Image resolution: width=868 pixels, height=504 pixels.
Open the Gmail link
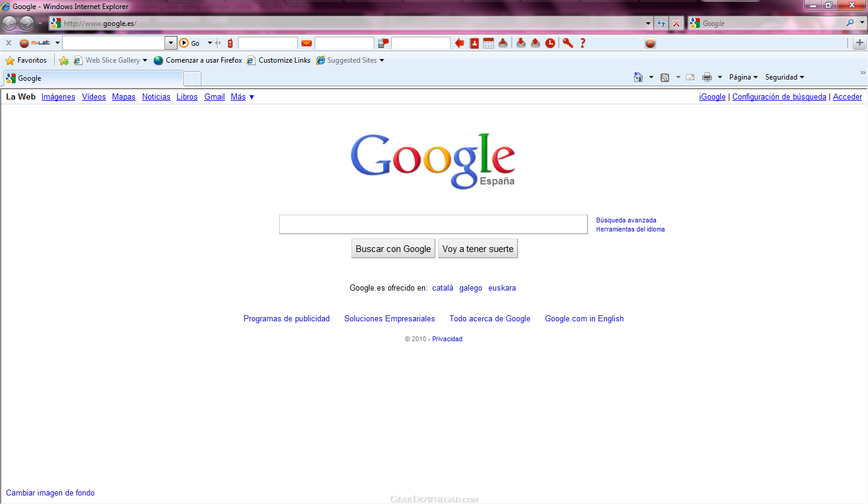coord(215,96)
